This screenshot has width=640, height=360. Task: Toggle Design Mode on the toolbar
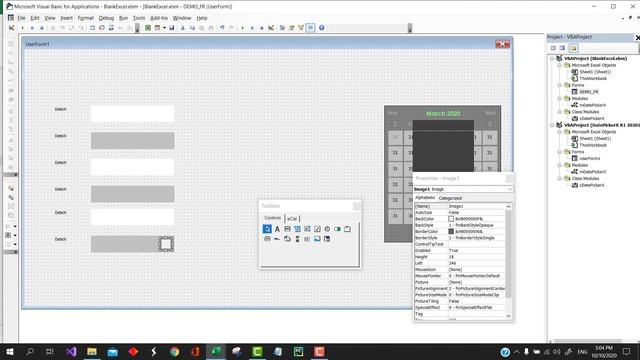[271, 28]
